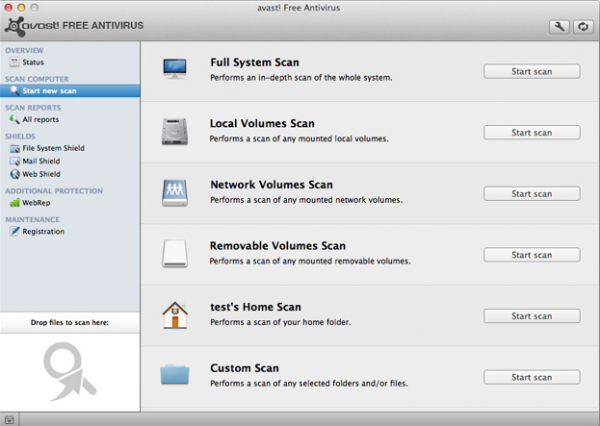Click the blue folder icon for Custom Scan
Image resolution: width=600 pixels, height=426 pixels.
174,374
